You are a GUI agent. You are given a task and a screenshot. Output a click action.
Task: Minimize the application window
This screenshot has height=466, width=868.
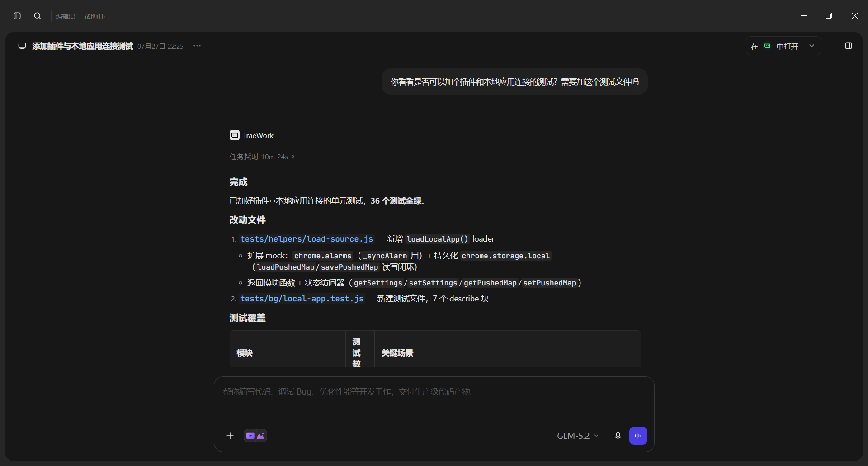tap(803, 16)
